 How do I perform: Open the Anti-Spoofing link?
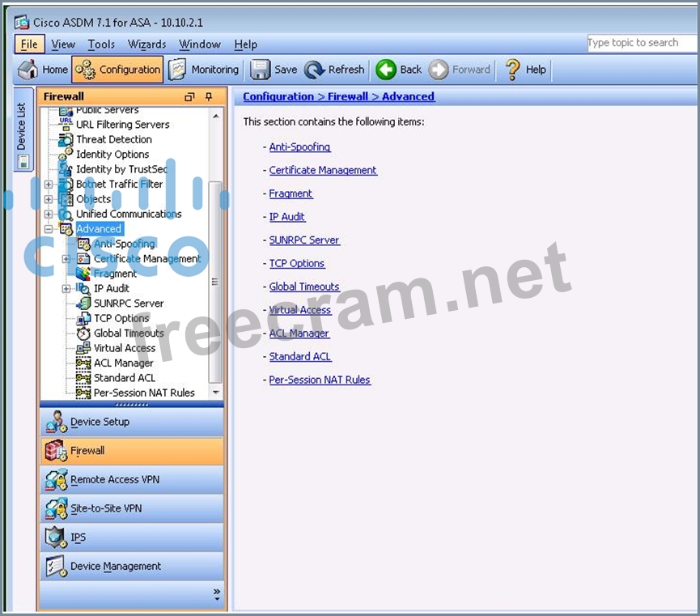click(x=299, y=147)
